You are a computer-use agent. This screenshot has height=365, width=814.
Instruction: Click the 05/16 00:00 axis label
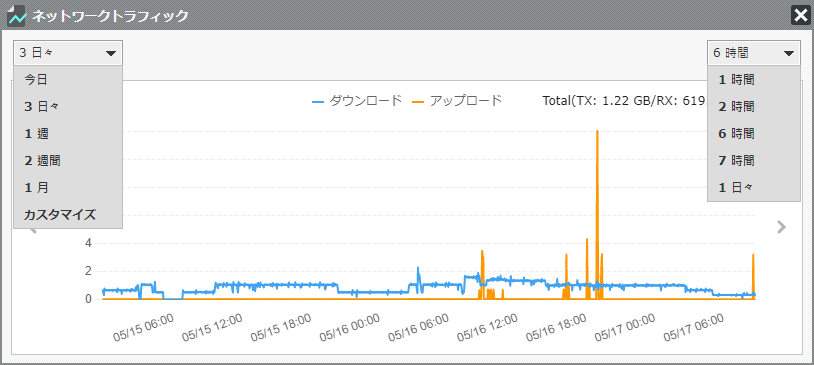(x=350, y=328)
